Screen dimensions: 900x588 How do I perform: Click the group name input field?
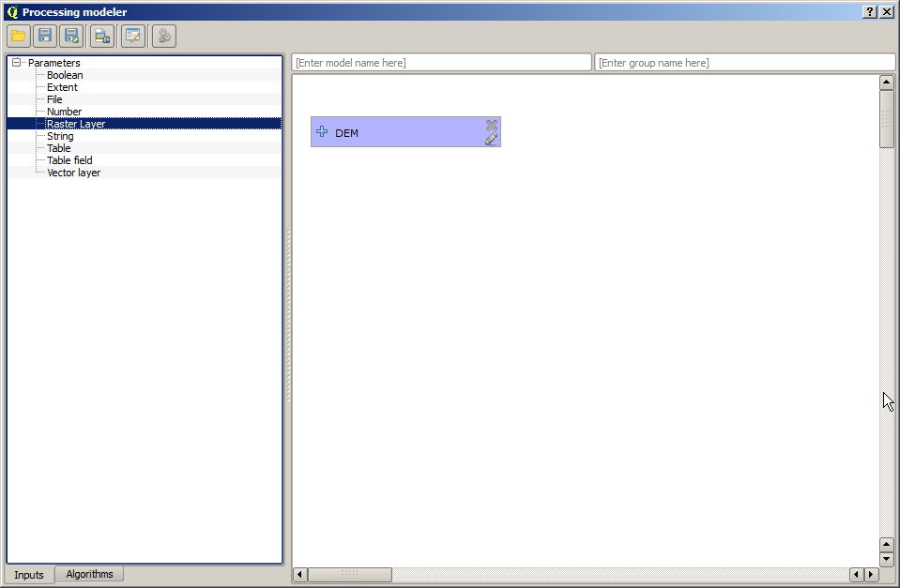coord(745,63)
